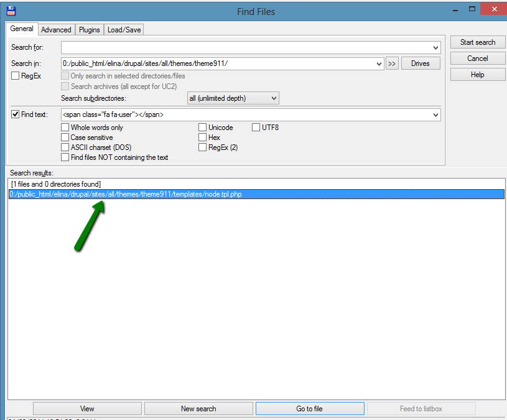Image resolution: width=507 pixels, height=420 pixels.
Task: Open the Search subdirectories depth dropdown
Action: click(274, 98)
